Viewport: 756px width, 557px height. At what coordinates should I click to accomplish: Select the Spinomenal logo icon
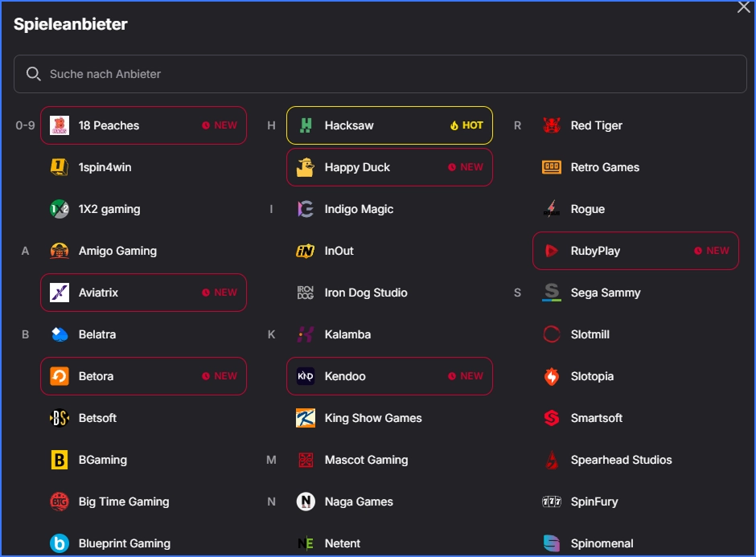click(x=552, y=543)
